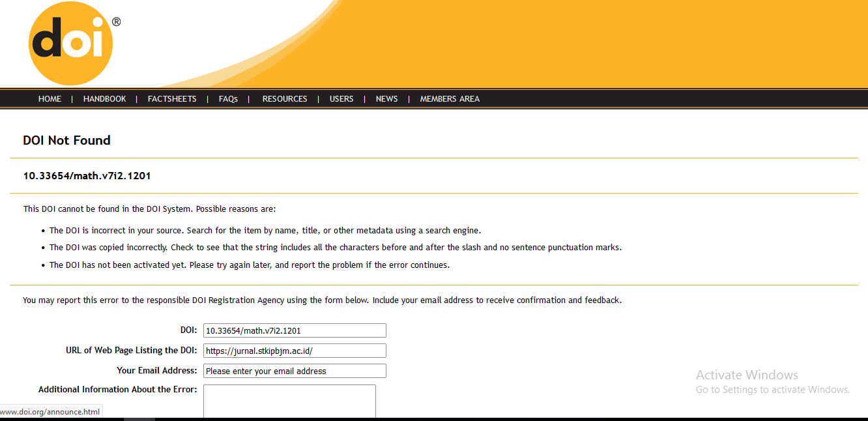Open the USERS menu item

click(x=341, y=99)
